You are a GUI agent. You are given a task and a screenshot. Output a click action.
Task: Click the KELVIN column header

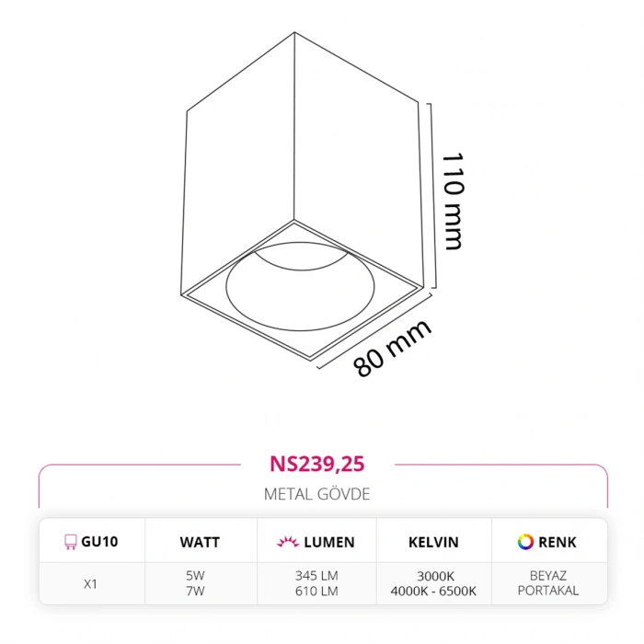coord(433,542)
